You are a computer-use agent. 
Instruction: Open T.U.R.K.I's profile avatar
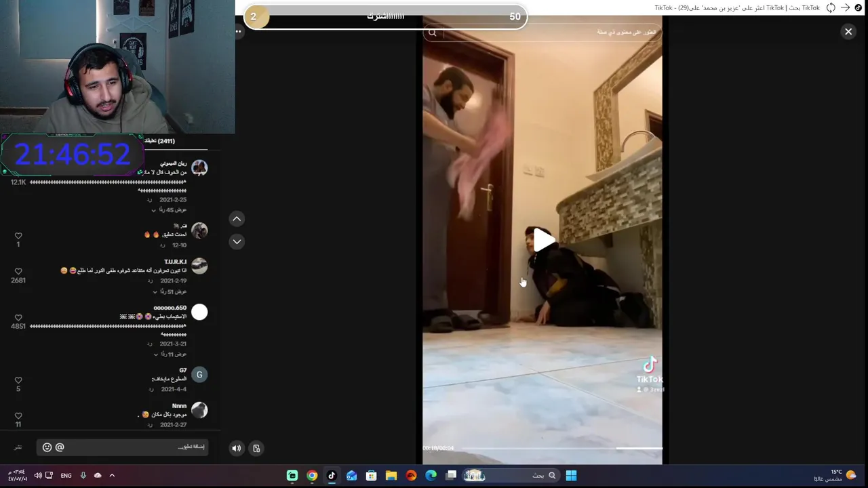[199, 266]
